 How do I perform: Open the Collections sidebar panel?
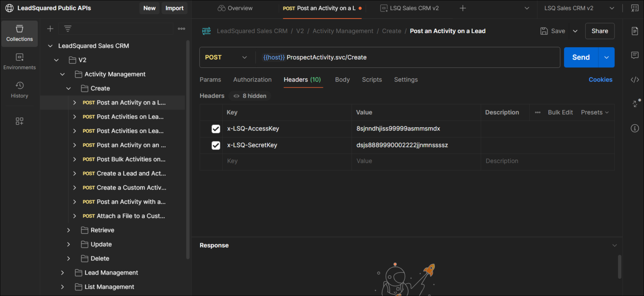[x=19, y=34]
